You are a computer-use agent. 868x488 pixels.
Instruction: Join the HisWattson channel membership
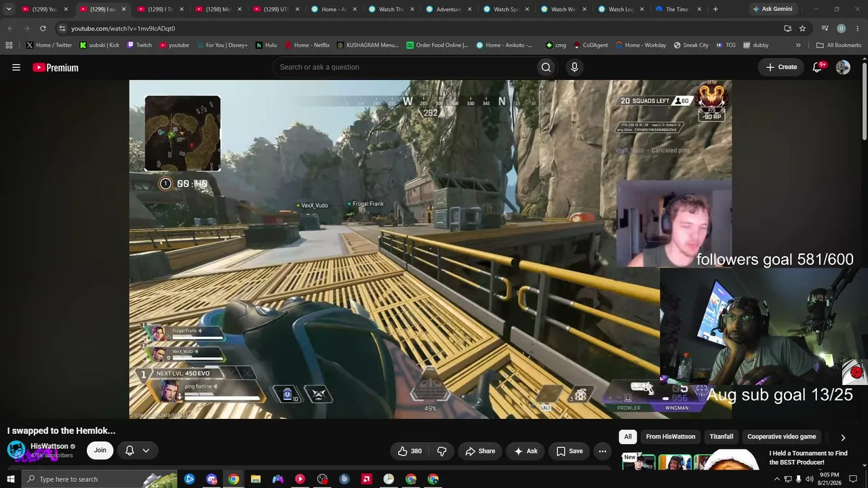(100, 450)
